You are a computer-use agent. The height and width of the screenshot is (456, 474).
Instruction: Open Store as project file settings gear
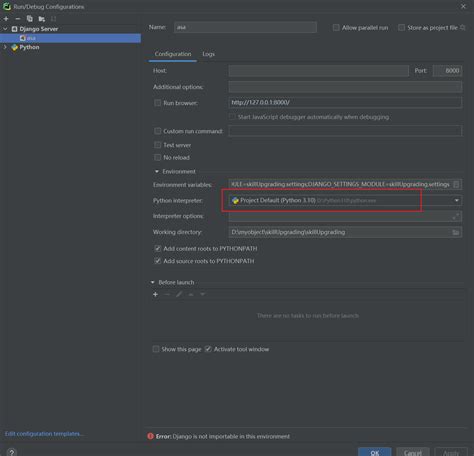463,27
